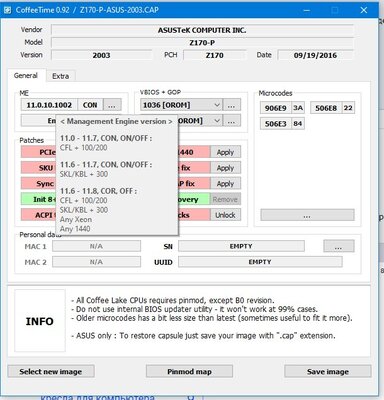
Task: Click revision 22 of microcode 506E8
Action: [348, 108]
